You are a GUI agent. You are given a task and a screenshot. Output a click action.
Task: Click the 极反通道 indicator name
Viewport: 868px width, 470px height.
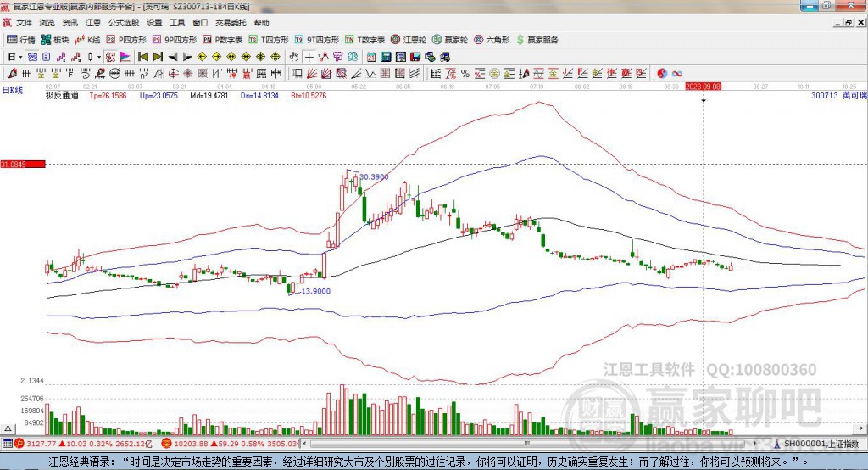pyautogui.click(x=62, y=95)
